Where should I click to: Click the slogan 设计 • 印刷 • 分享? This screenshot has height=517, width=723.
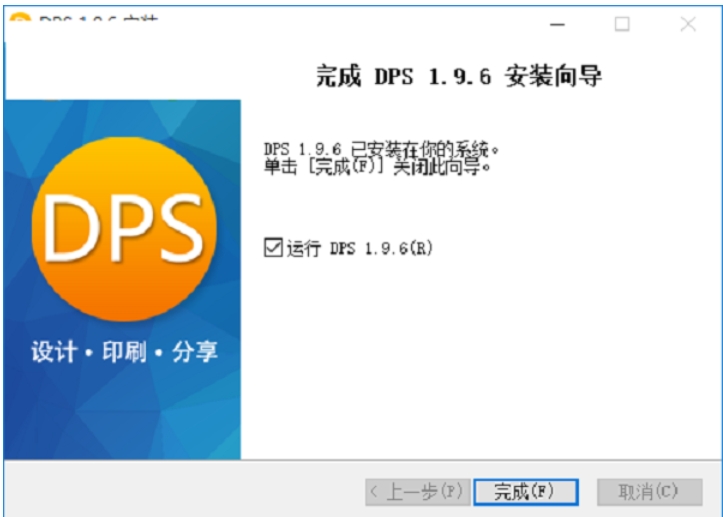[x=124, y=352]
